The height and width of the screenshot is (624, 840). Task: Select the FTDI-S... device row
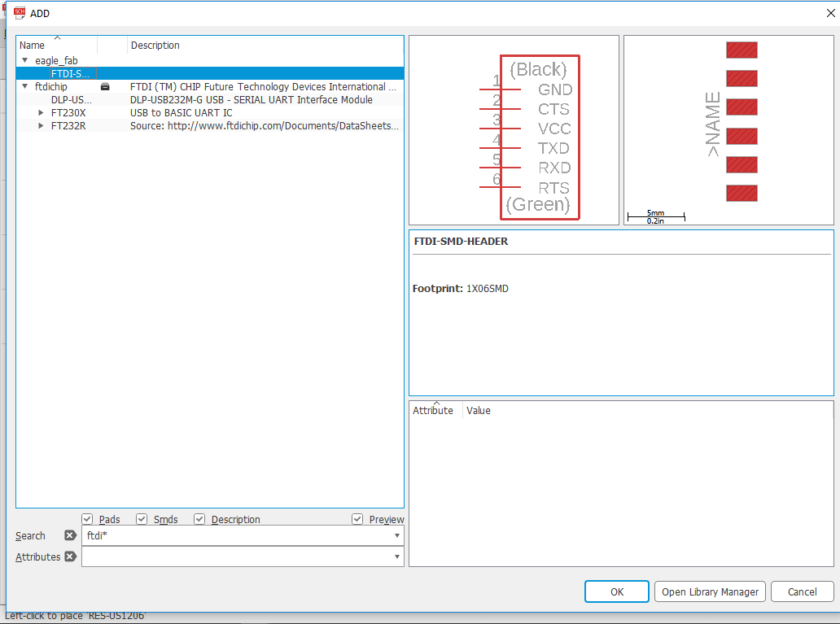click(210, 73)
